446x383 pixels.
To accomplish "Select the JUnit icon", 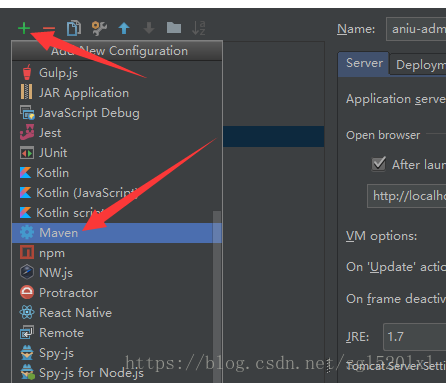I will [x=27, y=153].
